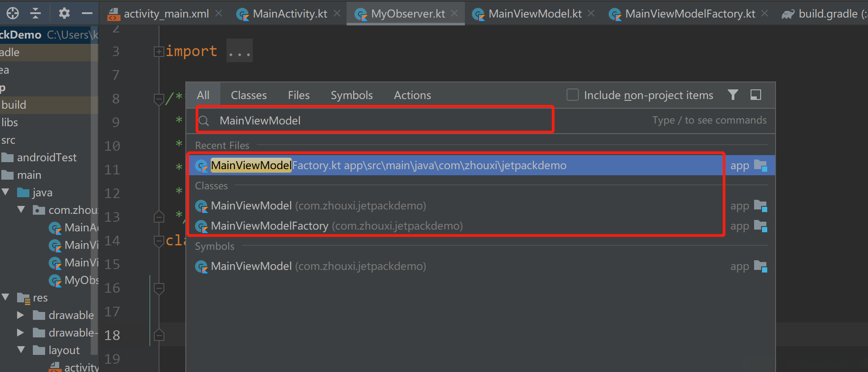The width and height of the screenshot is (868, 372).
Task: Click the filter funnel icon in search popup
Action: pos(733,95)
